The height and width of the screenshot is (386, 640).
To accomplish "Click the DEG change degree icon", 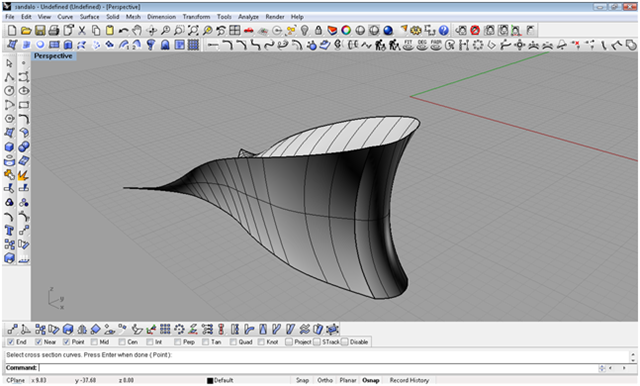I will (x=422, y=45).
